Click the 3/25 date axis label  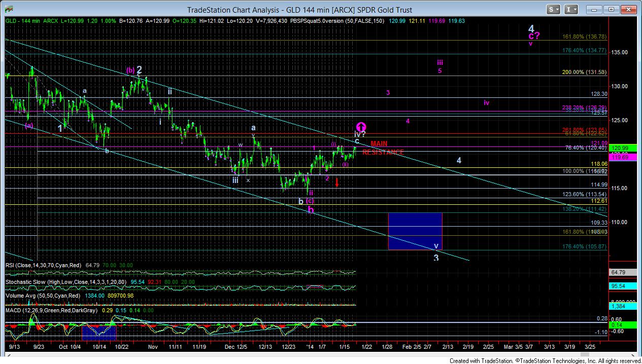[x=590, y=347]
